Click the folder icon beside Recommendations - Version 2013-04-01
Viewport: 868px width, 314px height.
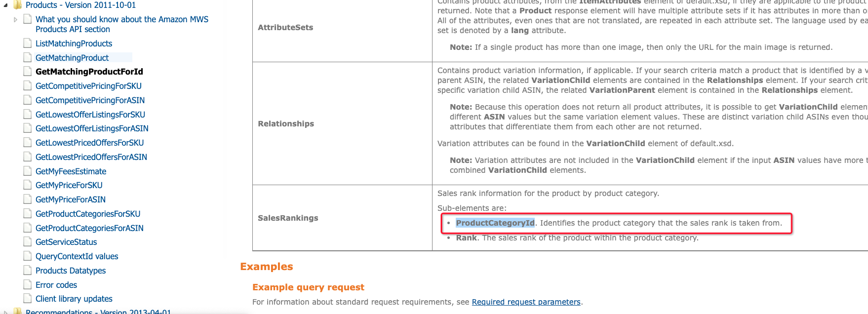click(x=17, y=312)
